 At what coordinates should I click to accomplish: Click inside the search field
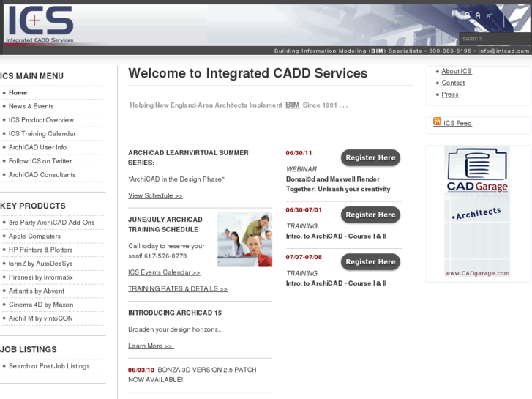tap(495, 39)
